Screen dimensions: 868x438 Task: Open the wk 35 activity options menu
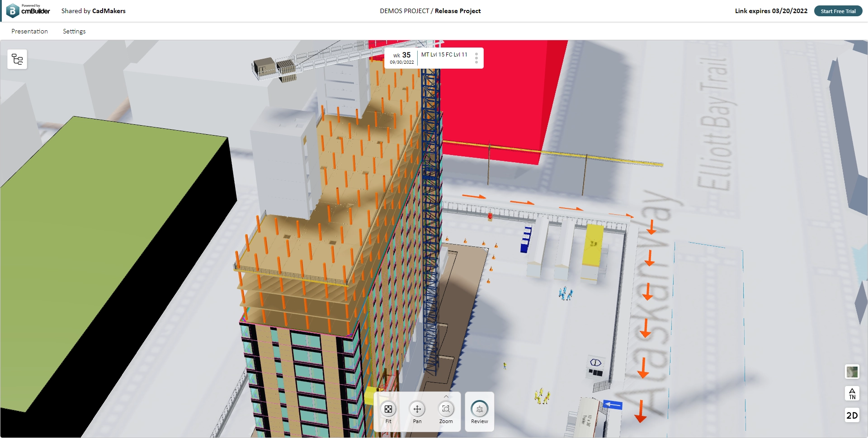(x=476, y=58)
